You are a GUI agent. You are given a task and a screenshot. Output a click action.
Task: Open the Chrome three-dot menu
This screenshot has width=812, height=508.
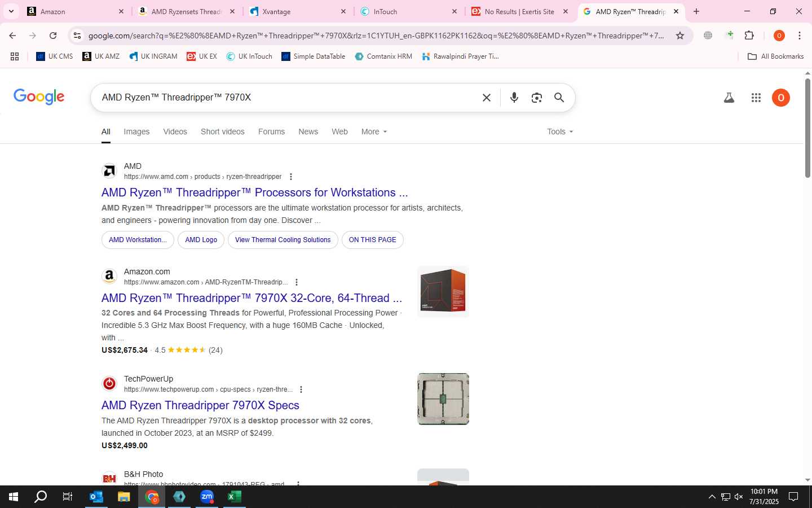click(800, 36)
